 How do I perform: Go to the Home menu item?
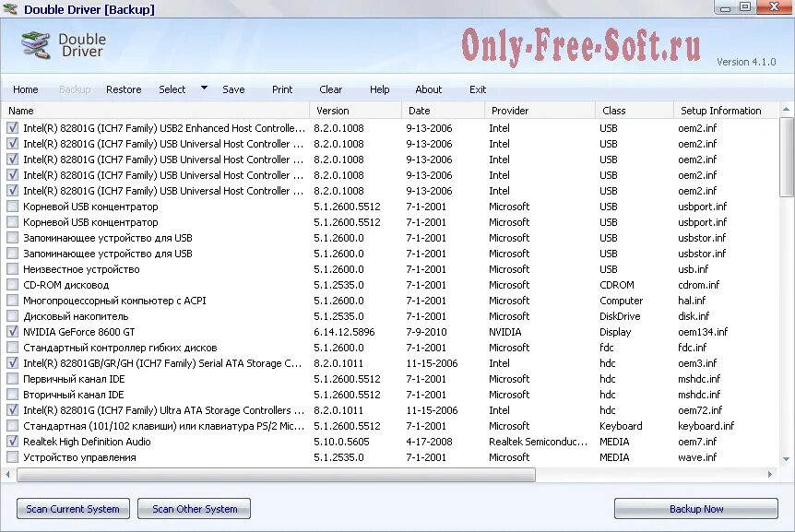pyautogui.click(x=25, y=89)
